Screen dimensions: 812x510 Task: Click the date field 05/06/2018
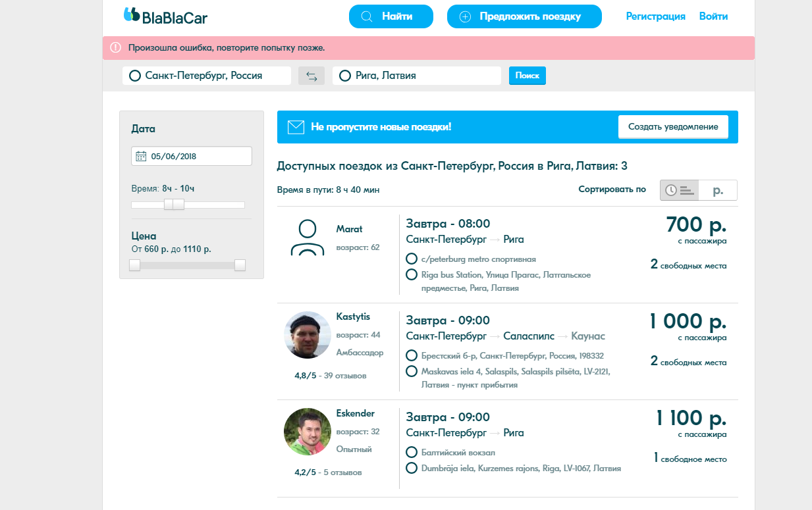pyautogui.click(x=192, y=156)
